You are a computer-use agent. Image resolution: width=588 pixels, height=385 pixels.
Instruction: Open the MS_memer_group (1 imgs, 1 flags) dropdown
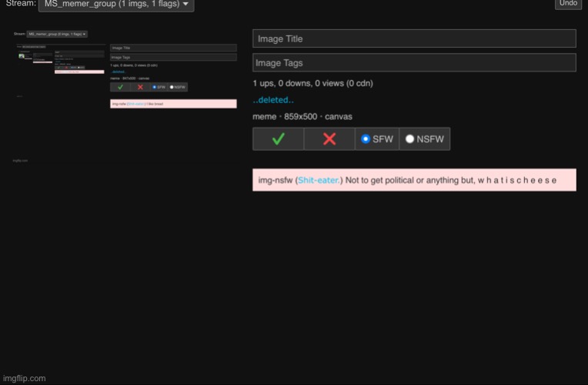[x=116, y=5]
